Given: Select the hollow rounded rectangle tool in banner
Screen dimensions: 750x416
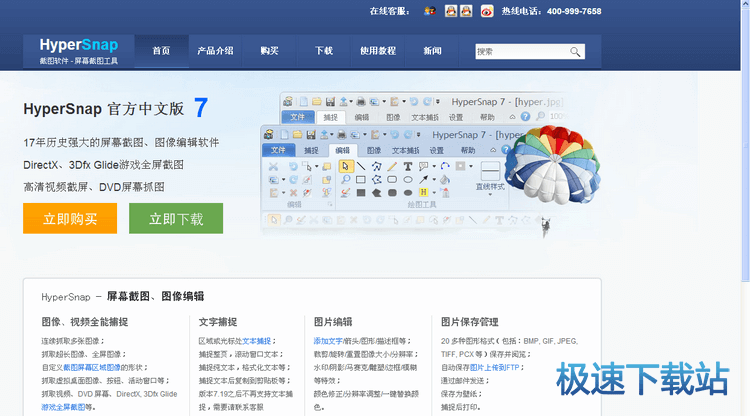Looking at the screenshot, I should click(392, 180).
